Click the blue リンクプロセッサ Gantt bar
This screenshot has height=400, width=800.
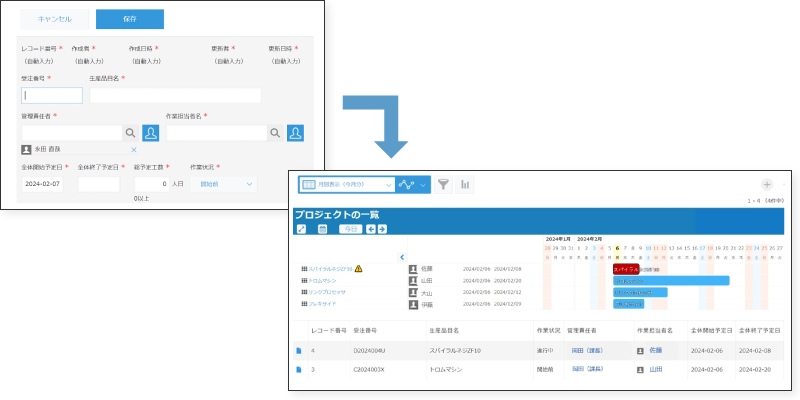(x=640, y=292)
